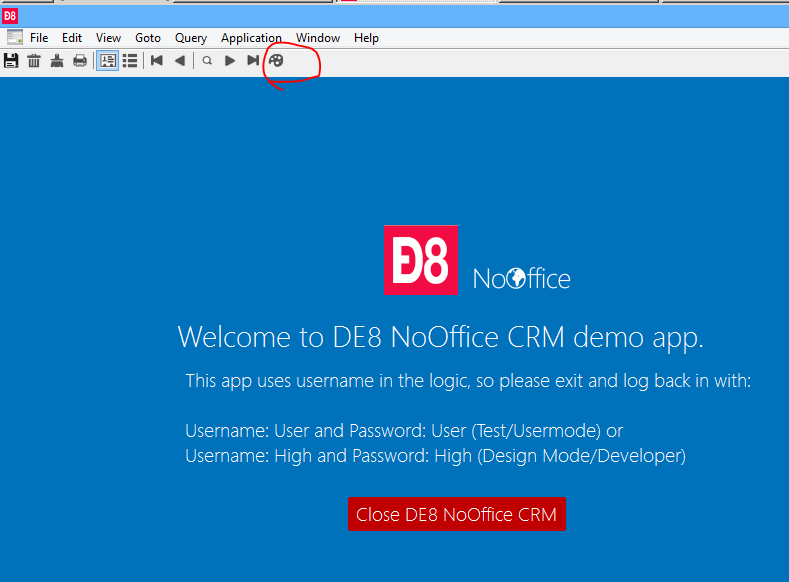This screenshot has height=582, width=789.
Task: Click Close DE8 NoOffice CRM button
Action: (x=457, y=514)
